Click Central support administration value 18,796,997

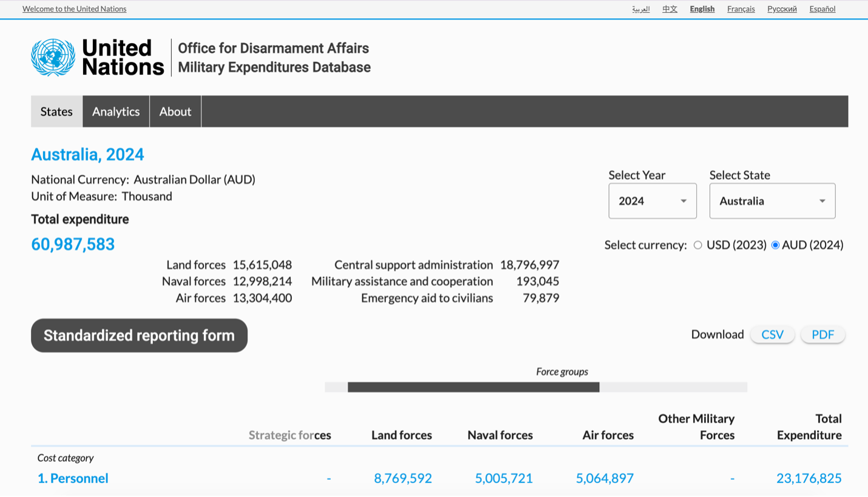pos(530,265)
